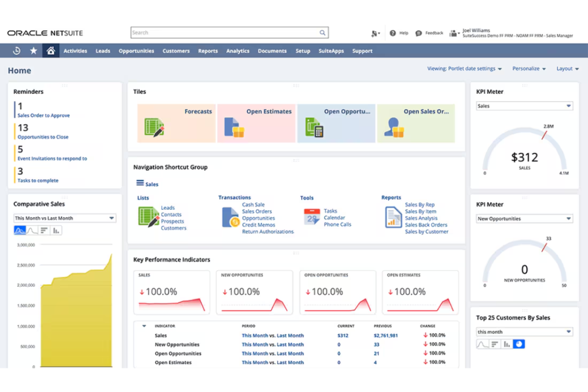Go home using the house icon
Image resolution: width=588 pixels, height=392 pixels.
[50, 50]
